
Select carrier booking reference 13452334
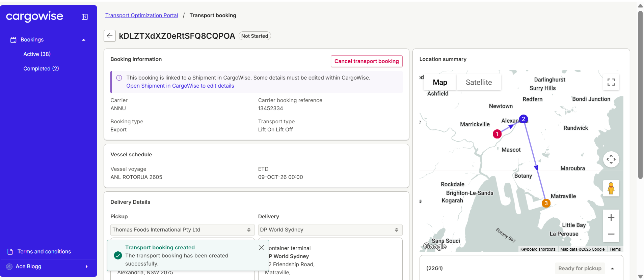(x=271, y=108)
